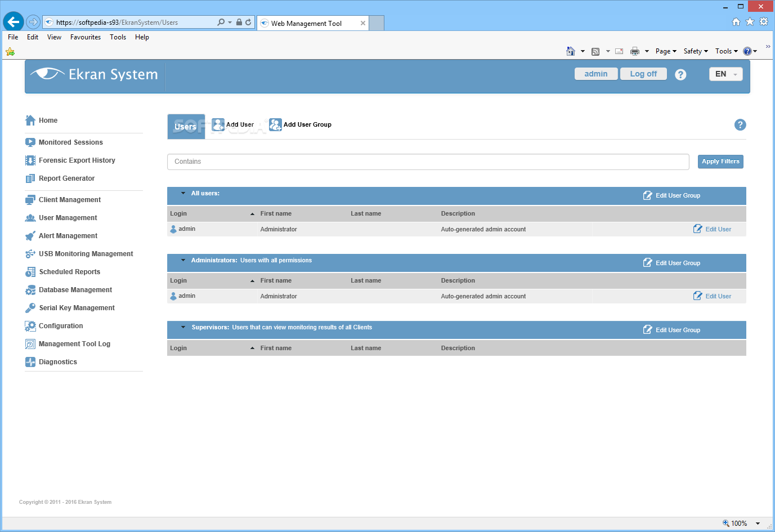
Task: Click admin login in All users table
Action: 187,229
